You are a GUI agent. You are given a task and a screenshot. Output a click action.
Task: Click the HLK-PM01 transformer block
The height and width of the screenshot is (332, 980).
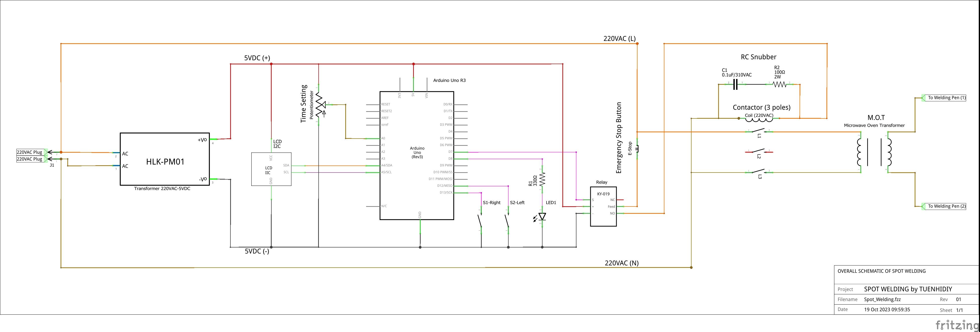pos(165,159)
